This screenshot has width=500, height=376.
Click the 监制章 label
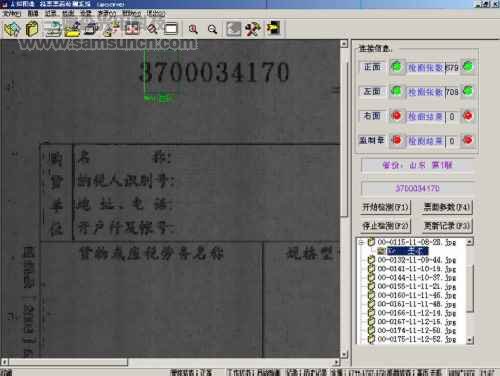coord(372,140)
